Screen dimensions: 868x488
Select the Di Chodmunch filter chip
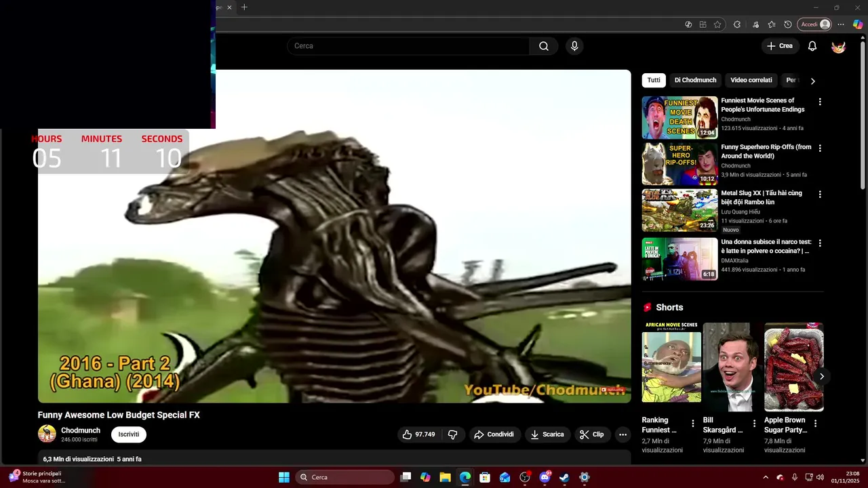695,80
